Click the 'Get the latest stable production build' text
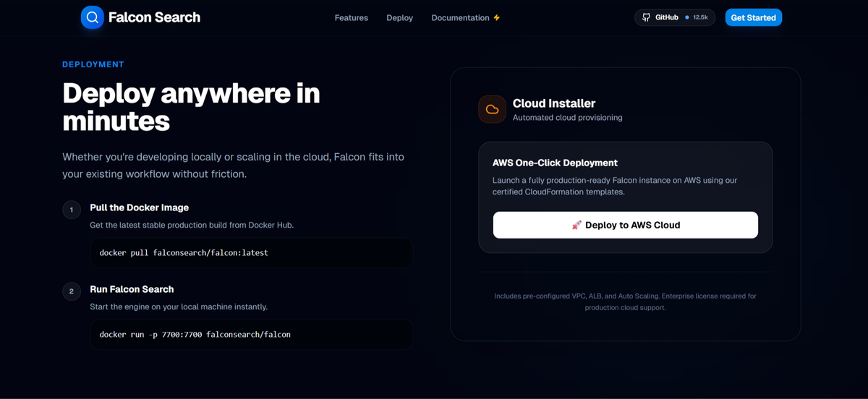Image resolution: width=868 pixels, height=399 pixels. coord(192,225)
